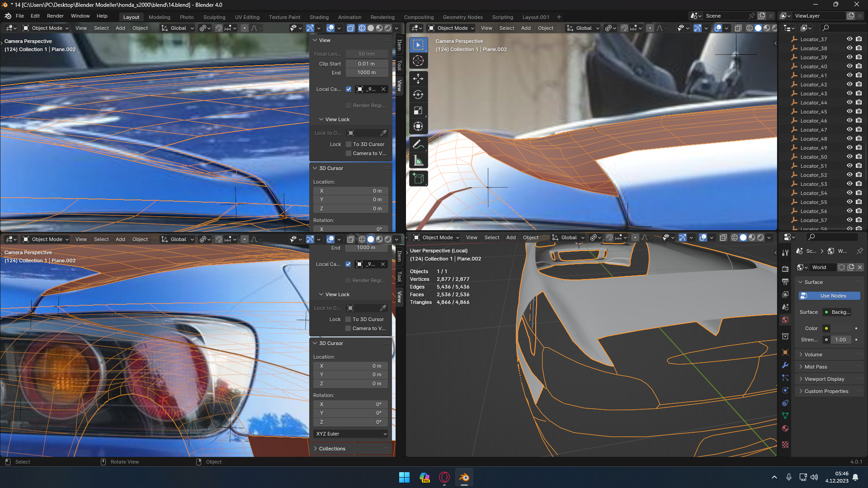Activate the Scale tool

point(418,110)
